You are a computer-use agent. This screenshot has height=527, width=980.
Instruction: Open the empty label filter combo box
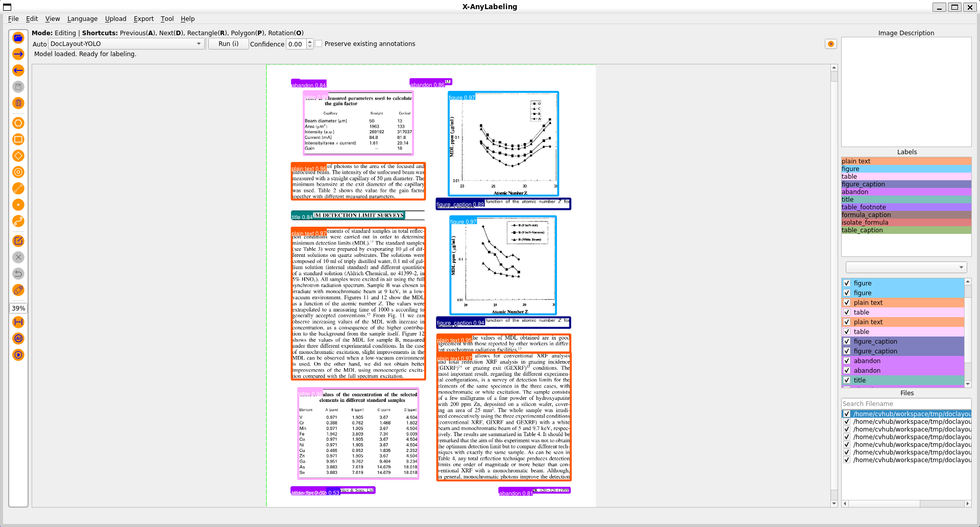pos(906,267)
